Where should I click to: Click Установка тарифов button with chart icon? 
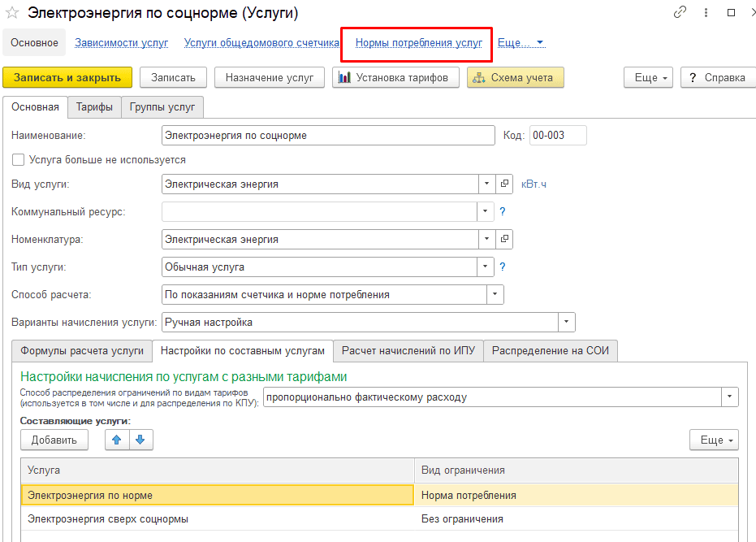coord(395,78)
